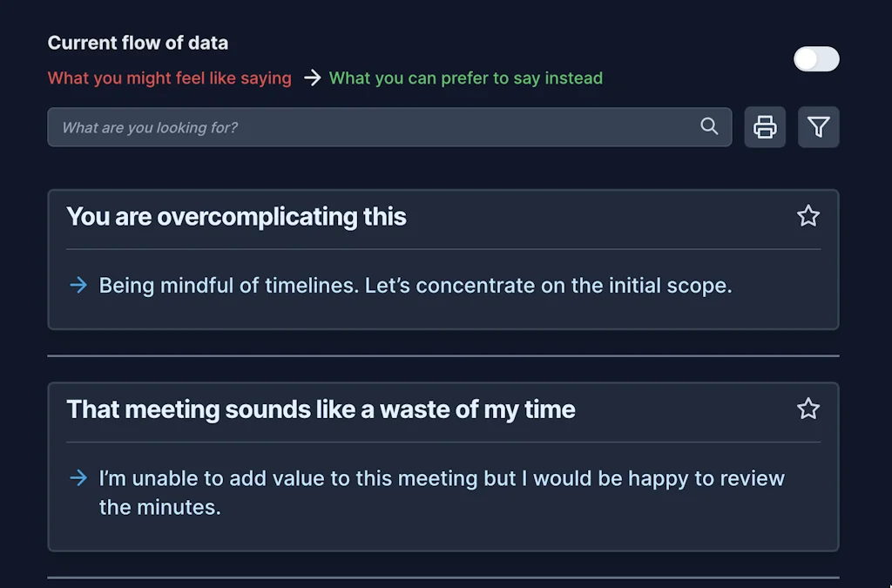
Task: Select the "You are overcomplicating this" heading
Action: [236, 216]
